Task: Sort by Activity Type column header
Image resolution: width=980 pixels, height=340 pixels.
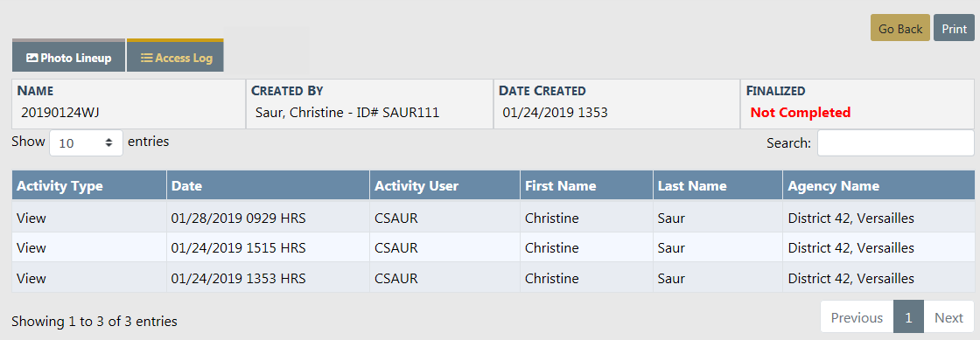Action: (89, 186)
